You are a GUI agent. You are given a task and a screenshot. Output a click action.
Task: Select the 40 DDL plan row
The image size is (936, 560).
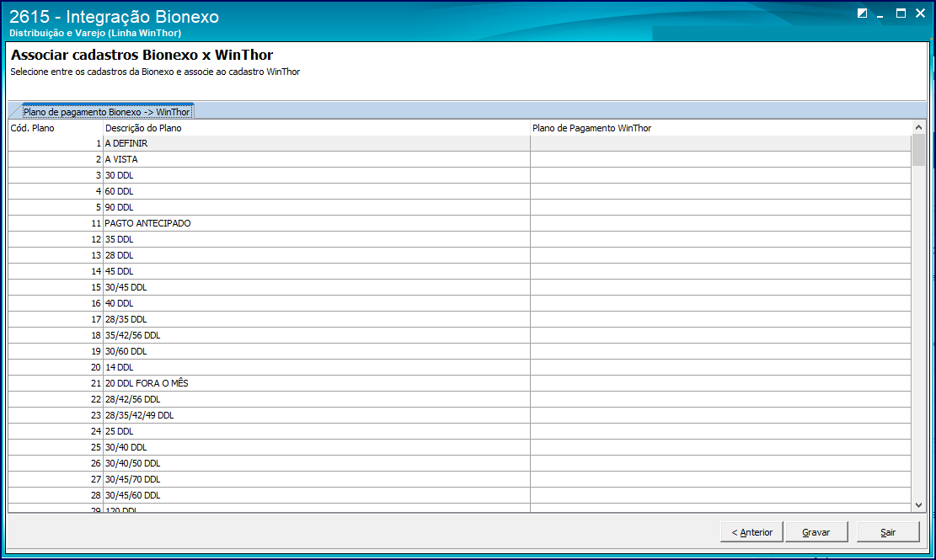coord(460,303)
